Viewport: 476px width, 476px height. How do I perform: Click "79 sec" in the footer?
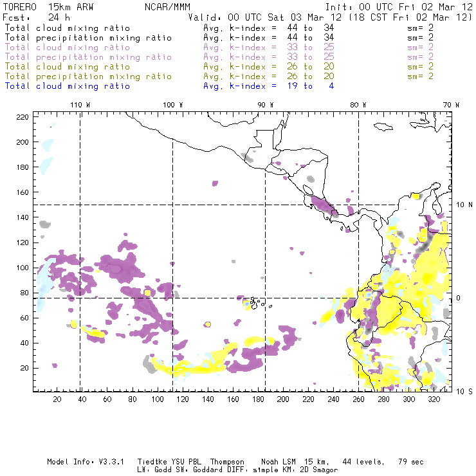pyautogui.click(x=411, y=462)
